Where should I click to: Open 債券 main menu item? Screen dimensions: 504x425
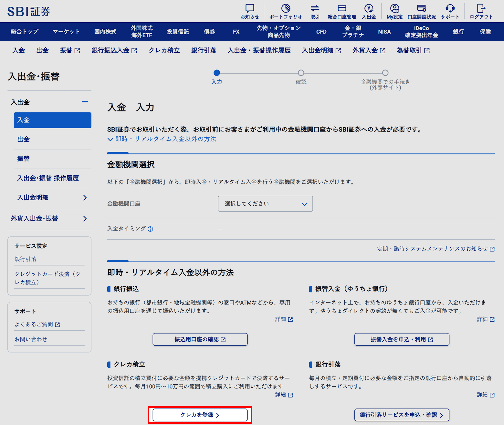(209, 32)
